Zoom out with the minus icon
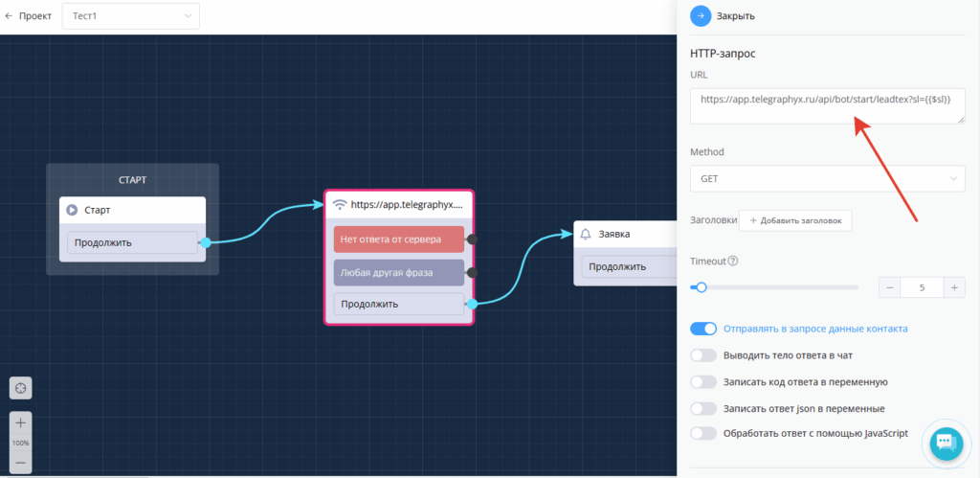The height and width of the screenshot is (478, 980). point(20,463)
